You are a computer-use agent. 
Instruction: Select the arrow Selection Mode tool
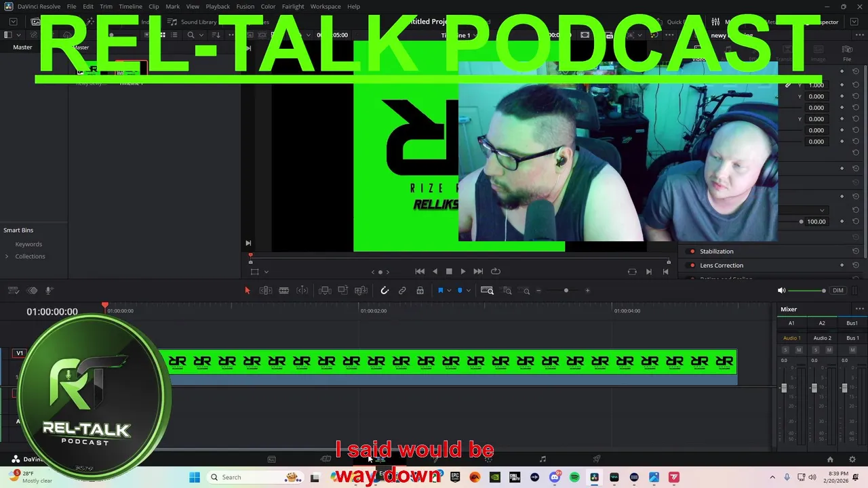coord(247,291)
